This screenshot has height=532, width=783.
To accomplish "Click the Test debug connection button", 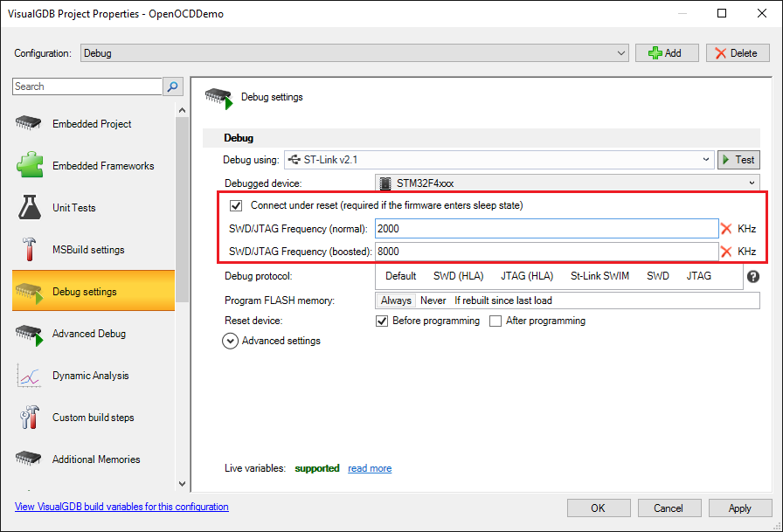I will [738, 160].
